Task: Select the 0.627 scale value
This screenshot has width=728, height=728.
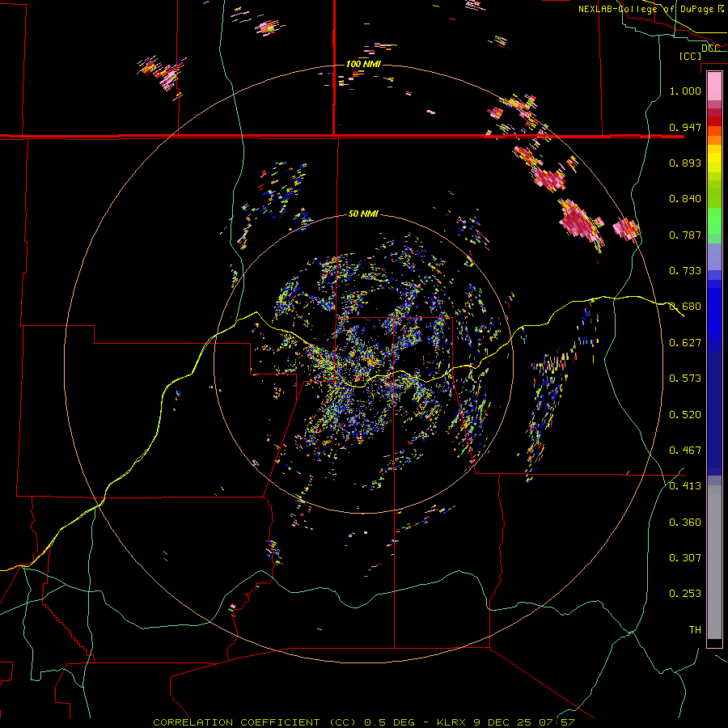Action: coord(685,343)
